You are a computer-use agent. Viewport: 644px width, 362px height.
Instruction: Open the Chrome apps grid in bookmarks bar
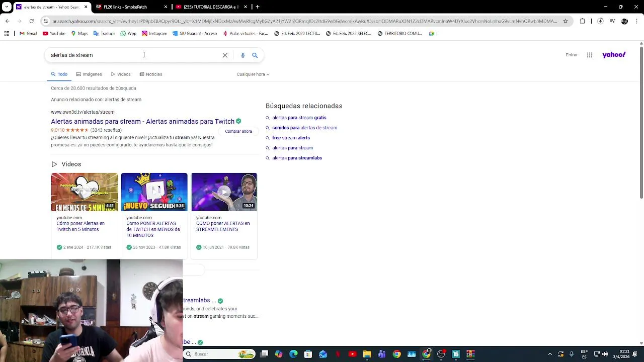(7, 34)
